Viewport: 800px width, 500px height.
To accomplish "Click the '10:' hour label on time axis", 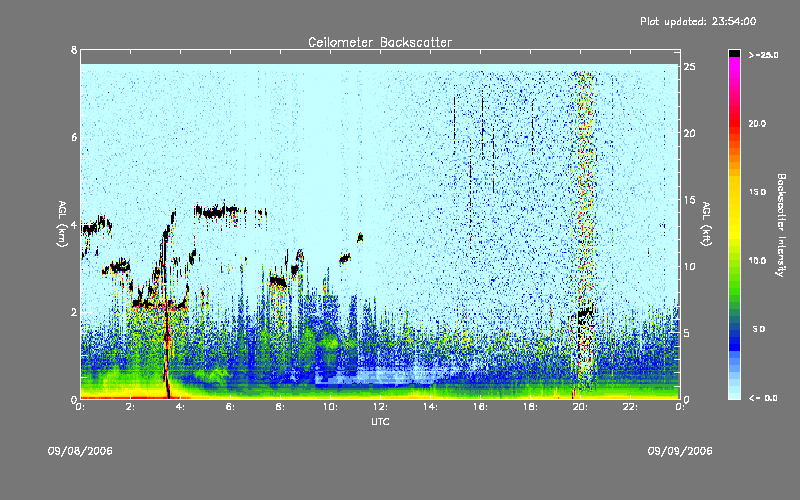I will [330, 407].
